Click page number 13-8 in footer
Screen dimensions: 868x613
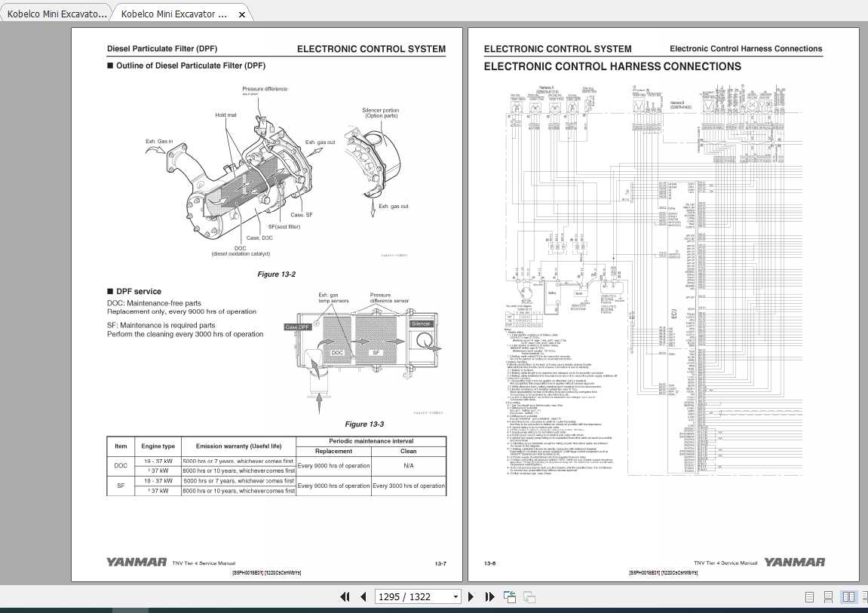(x=490, y=563)
